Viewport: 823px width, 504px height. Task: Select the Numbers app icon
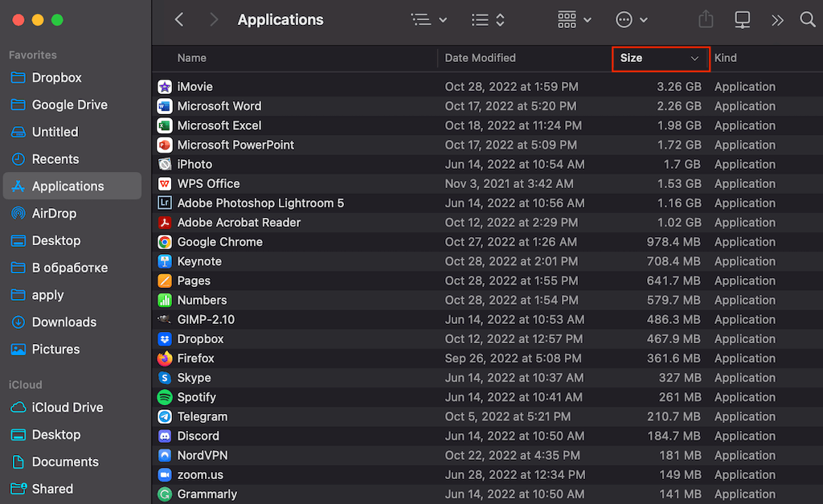(x=165, y=301)
